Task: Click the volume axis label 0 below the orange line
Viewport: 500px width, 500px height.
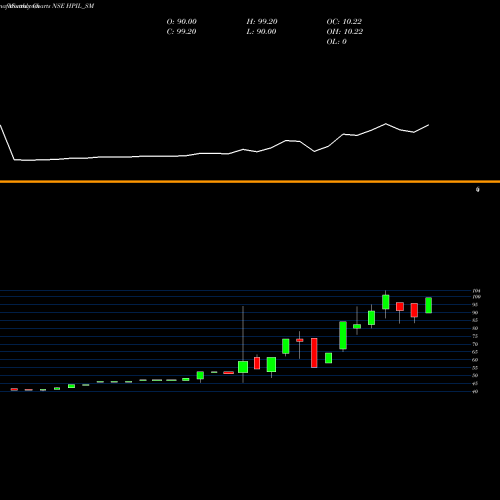Action: [478, 189]
